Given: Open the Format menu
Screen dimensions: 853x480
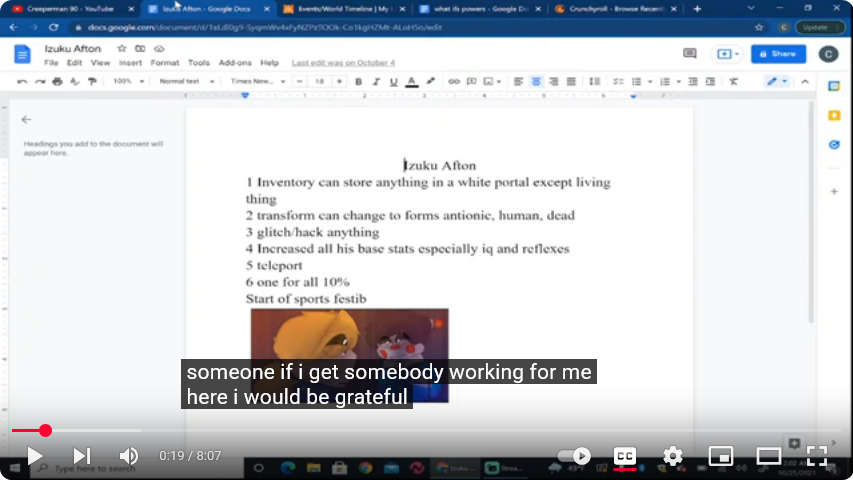Looking at the screenshot, I should [x=165, y=63].
